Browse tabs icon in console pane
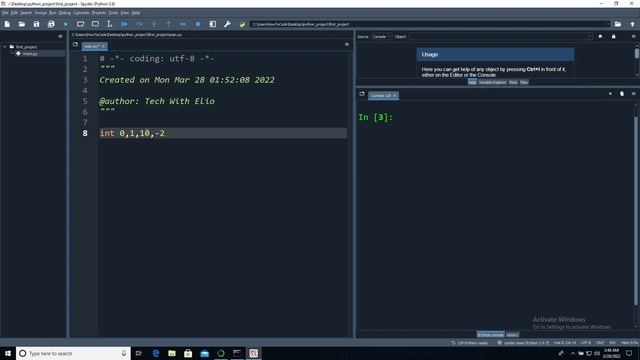This screenshot has width=640, height=360. (x=362, y=94)
